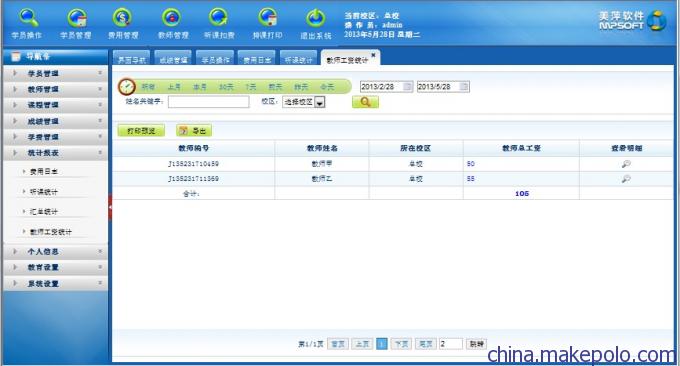Click the 跳转 jump button
Image resolution: width=680 pixels, height=366 pixels.
click(x=476, y=344)
